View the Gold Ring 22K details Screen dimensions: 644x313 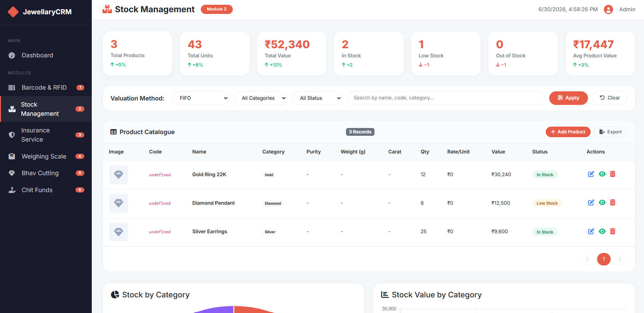coord(602,174)
